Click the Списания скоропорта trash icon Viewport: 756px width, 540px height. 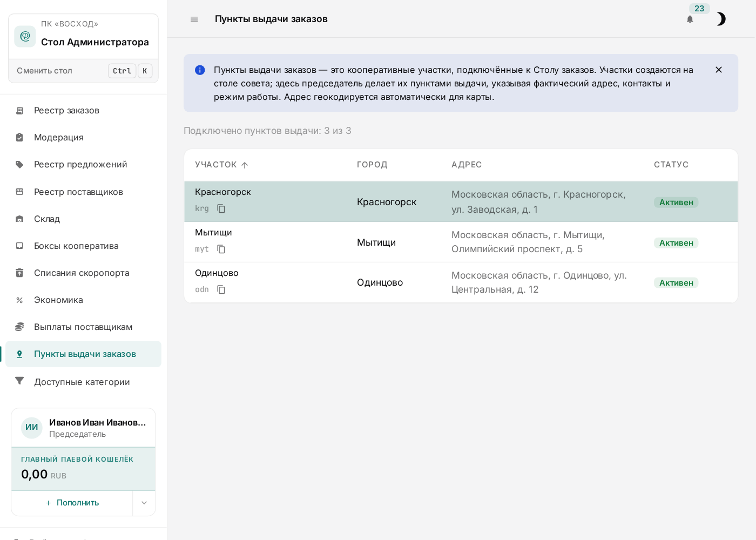[19, 273]
